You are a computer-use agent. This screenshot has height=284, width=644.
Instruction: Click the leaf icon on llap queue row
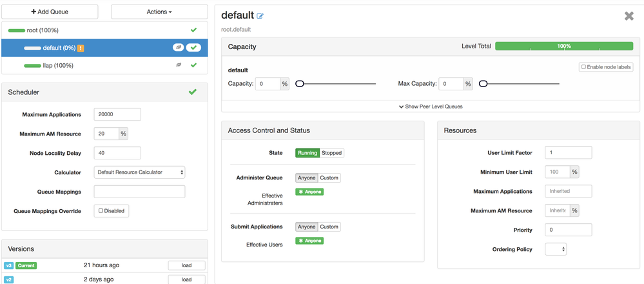pyautogui.click(x=179, y=65)
